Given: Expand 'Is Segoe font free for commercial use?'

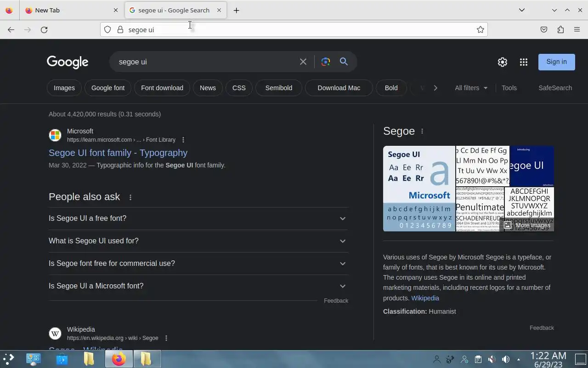Looking at the screenshot, I should pyautogui.click(x=198, y=264).
